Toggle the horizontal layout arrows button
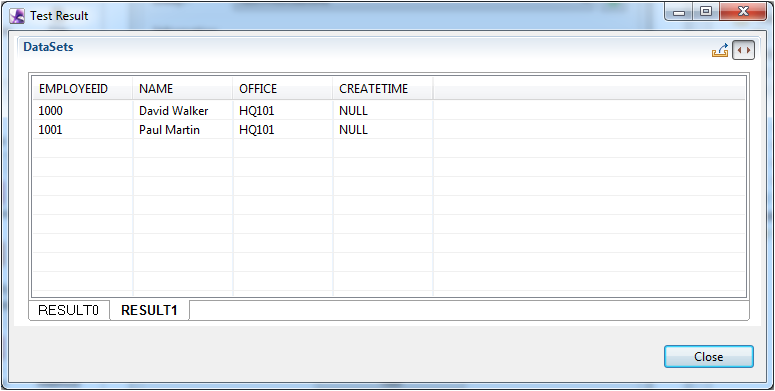This screenshot has height=391, width=775. [x=743, y=50]
